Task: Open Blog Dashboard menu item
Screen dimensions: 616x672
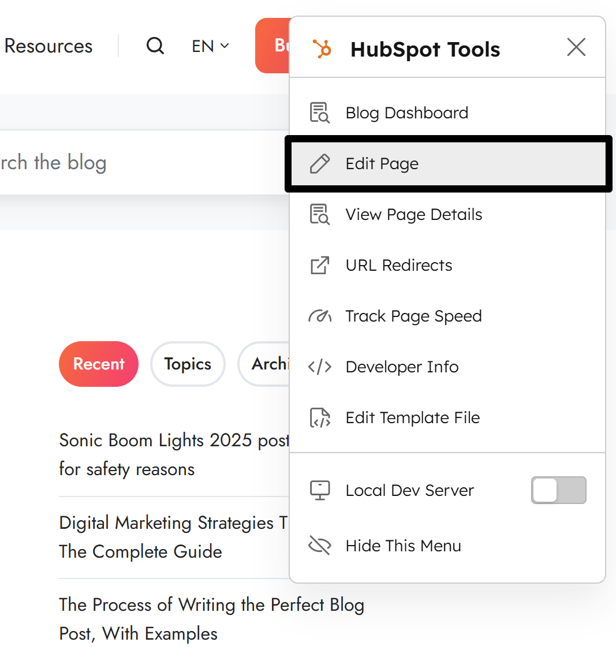Action: click(447, 113)
